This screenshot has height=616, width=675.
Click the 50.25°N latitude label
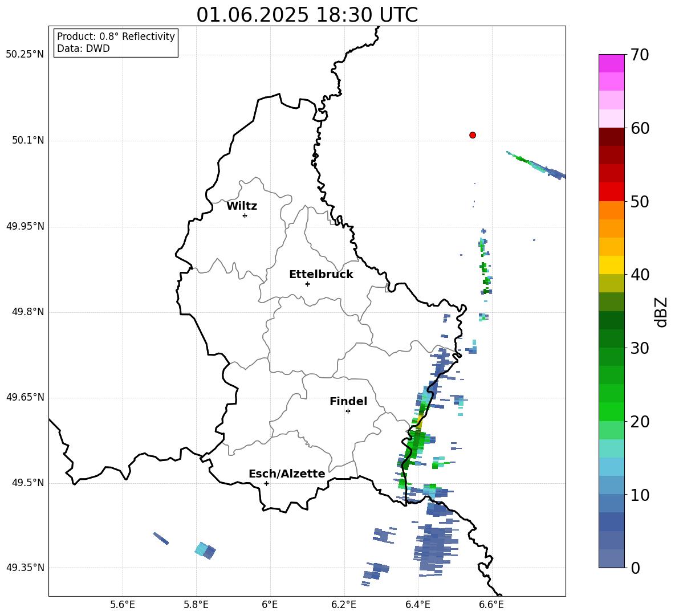25,55
